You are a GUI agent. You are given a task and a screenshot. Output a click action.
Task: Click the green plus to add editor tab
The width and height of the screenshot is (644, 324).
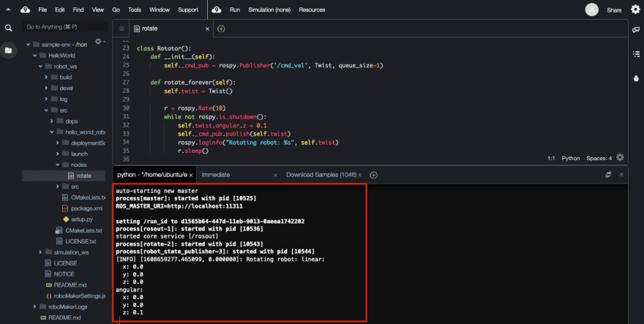point(221,29)
